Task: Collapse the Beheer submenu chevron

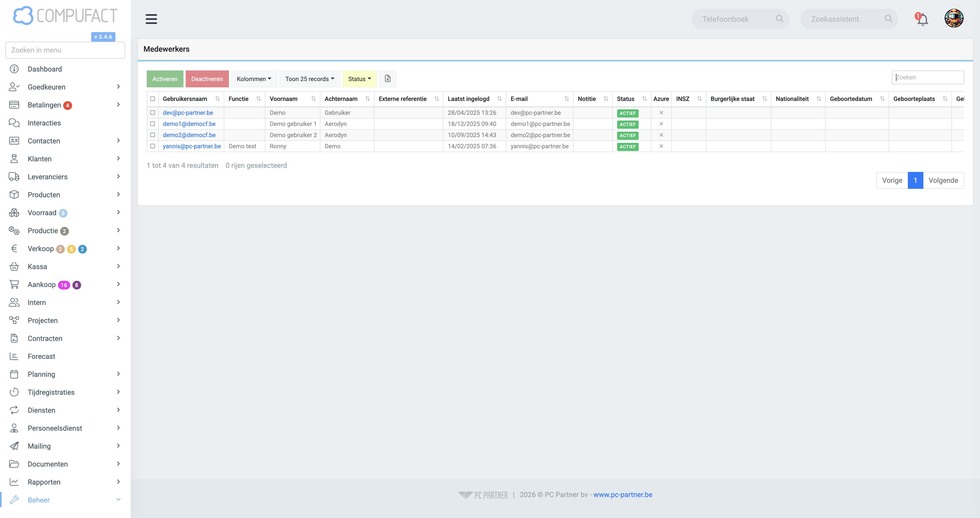Action: (118, 500)
